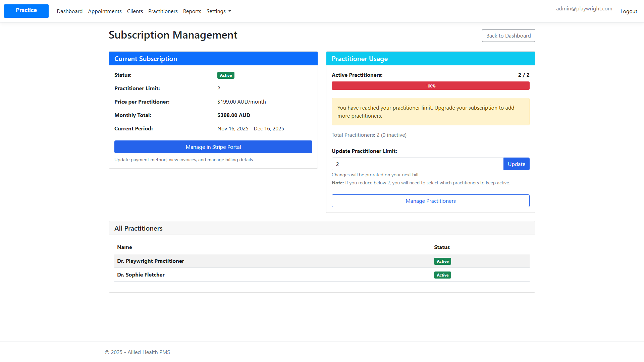
Task: Open the Reports nav link
Action: tap(192, 11)
